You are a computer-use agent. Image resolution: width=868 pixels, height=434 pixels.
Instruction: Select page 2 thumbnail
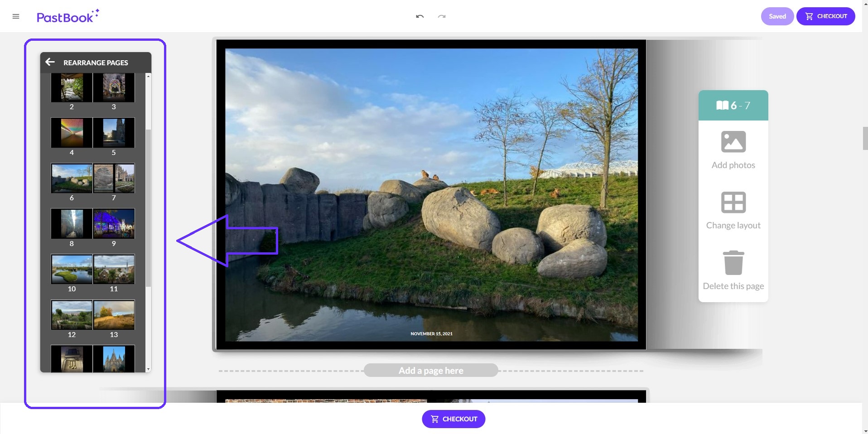coord(72,87)
